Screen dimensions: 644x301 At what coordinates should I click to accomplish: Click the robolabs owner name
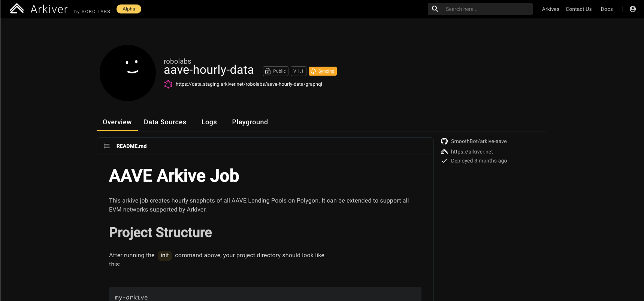click(x=178, y=61)
